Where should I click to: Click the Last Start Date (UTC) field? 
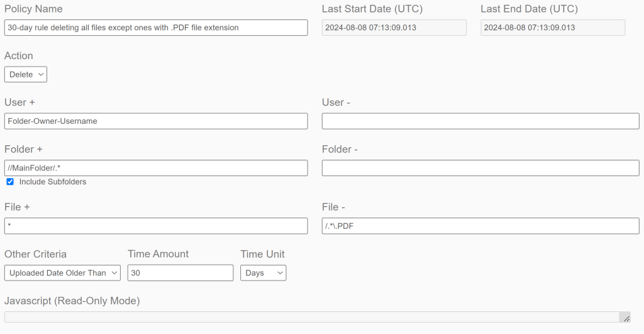(394, 28)
